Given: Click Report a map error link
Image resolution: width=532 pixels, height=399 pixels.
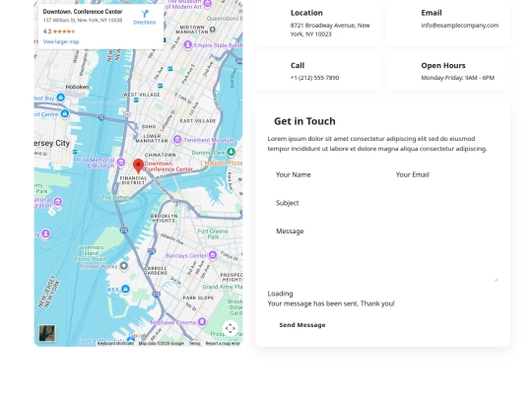Looking at the screenshot, I should click(223, 344).
